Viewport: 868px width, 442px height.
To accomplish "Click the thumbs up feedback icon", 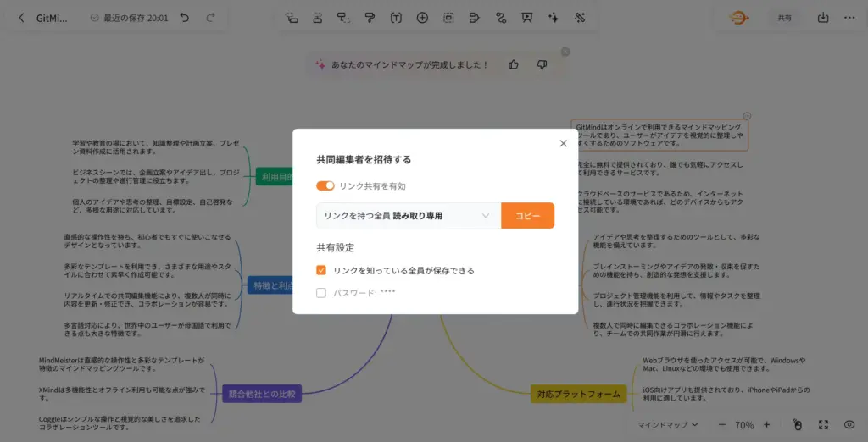I will [514, 64].
